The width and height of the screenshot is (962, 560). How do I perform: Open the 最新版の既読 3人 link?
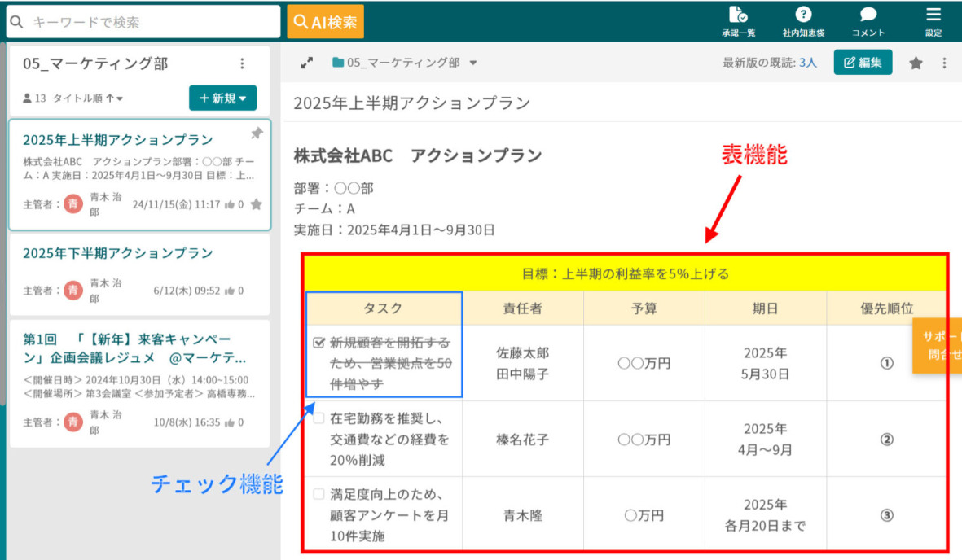808,62
